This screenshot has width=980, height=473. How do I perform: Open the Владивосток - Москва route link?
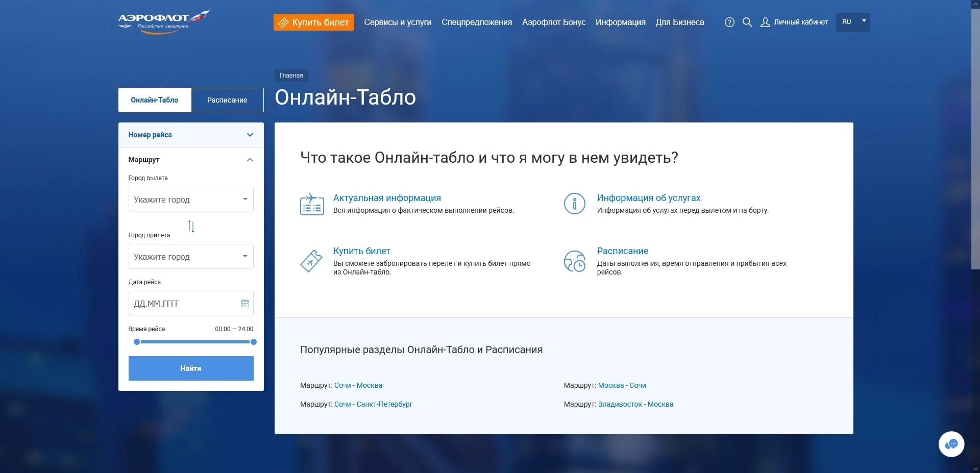[x=635, y=404]
